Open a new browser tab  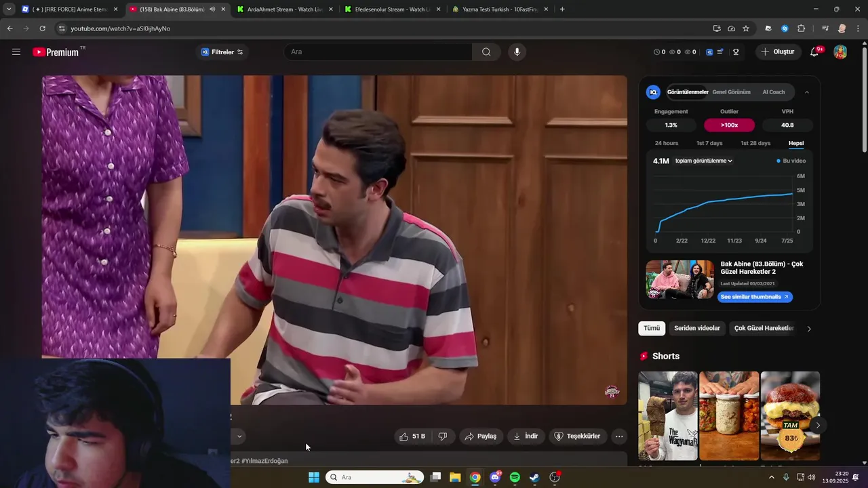click(x=562, y=9)
